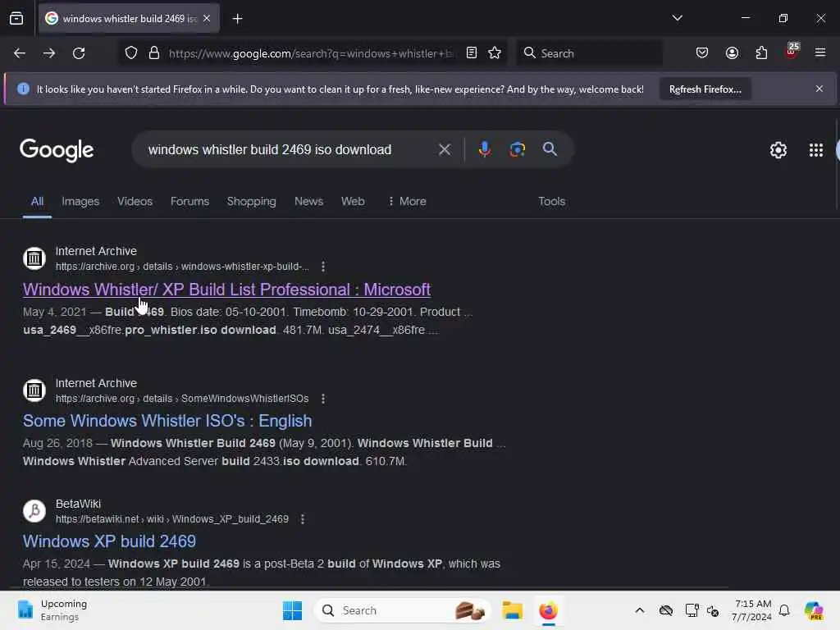Go forward one page
Viewport: 840px width, 630px height.
pos(48,53)
